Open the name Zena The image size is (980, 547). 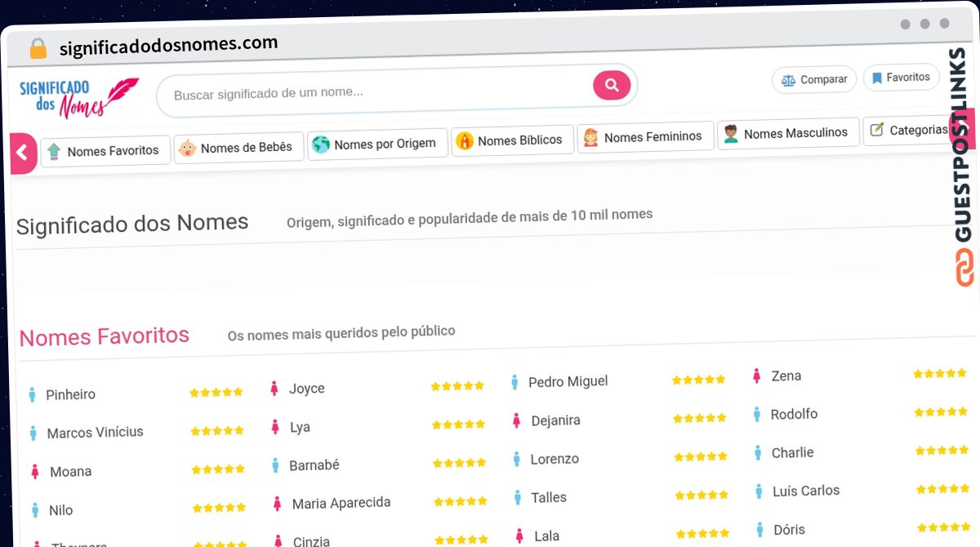click(786, 376)
